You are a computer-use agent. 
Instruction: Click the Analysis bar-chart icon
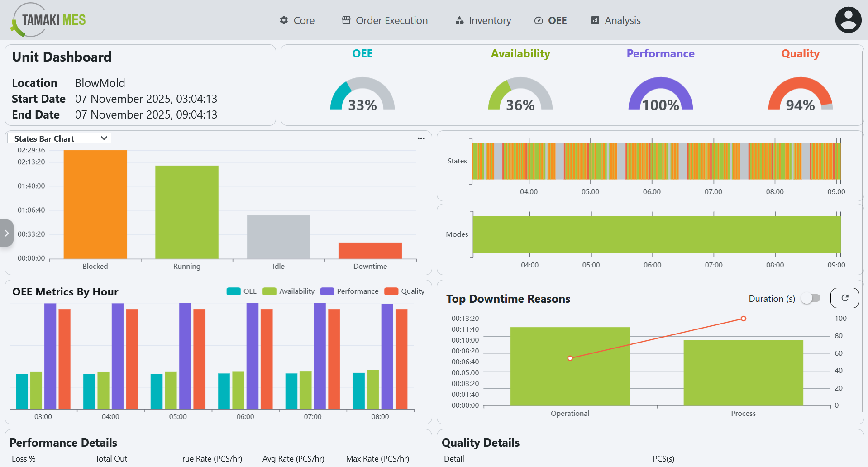[595, 20]
